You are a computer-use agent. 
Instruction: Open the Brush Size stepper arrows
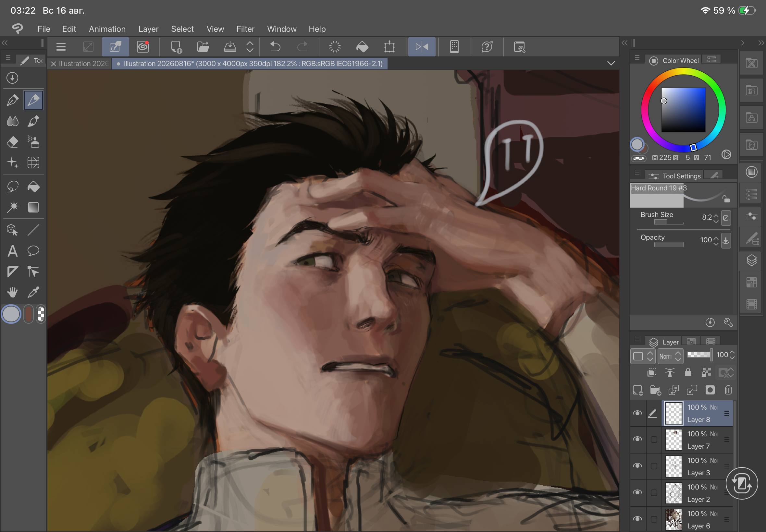pos(716,218)
